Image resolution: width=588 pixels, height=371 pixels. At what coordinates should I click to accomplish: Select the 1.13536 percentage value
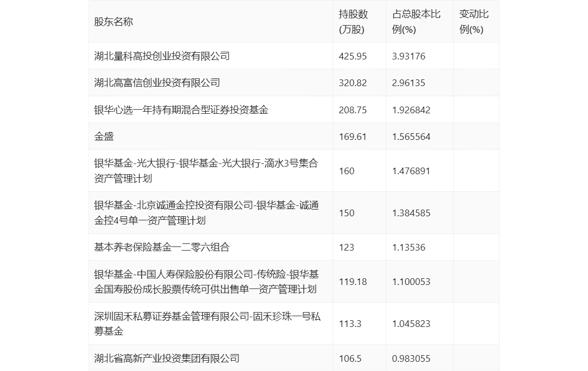409,247
